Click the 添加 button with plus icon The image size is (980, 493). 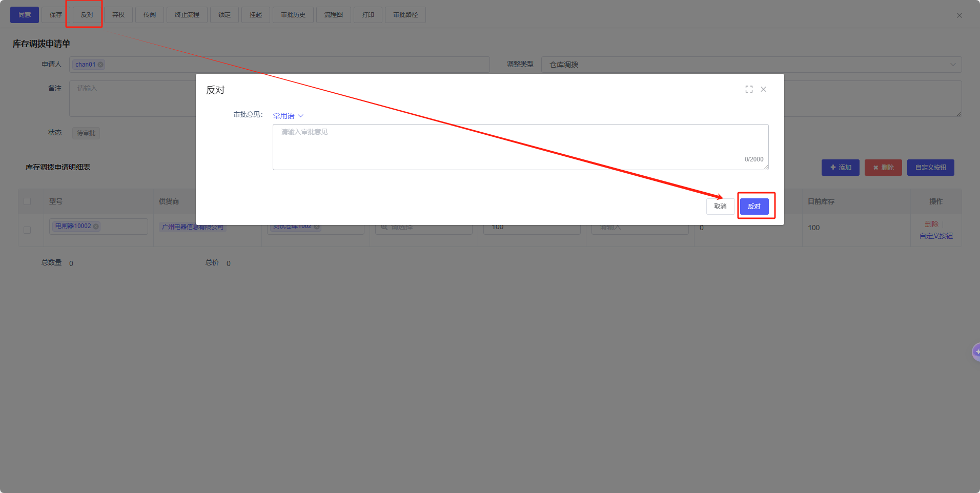point(840,168)
